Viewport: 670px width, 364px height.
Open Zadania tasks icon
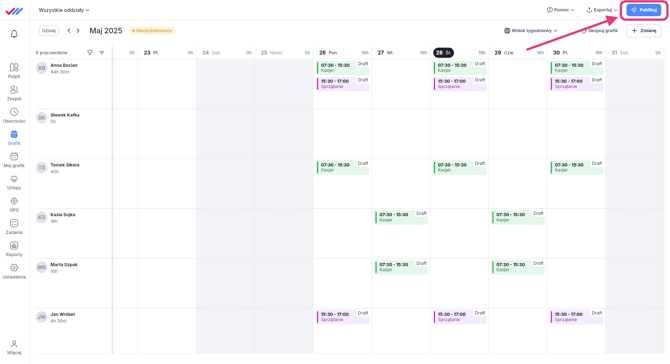[14, 223]
